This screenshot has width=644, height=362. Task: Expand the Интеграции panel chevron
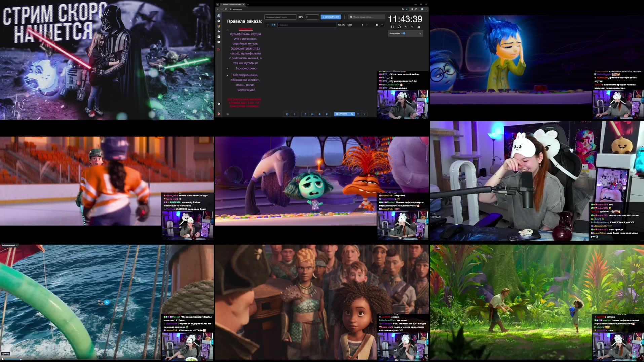(420, 33)
